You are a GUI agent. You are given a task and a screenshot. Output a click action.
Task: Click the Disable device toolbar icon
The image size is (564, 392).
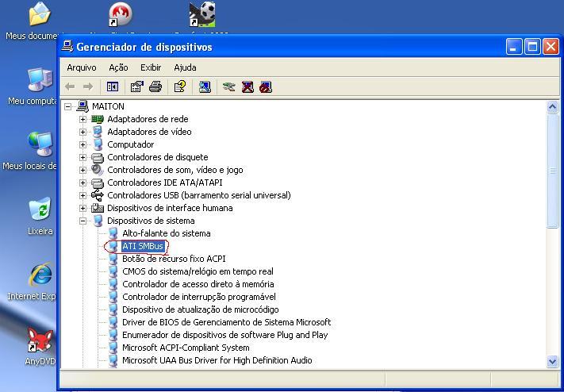click(x=266, y=86)
